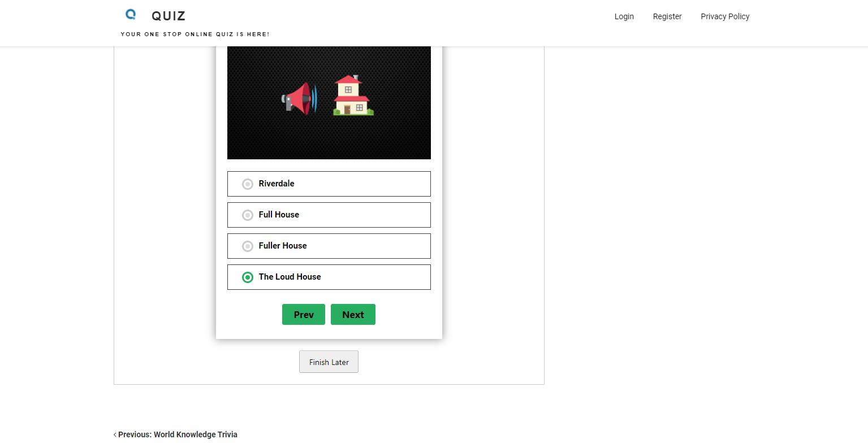
Task: Pick the Fuller House radio button
Action: point(248,246)
